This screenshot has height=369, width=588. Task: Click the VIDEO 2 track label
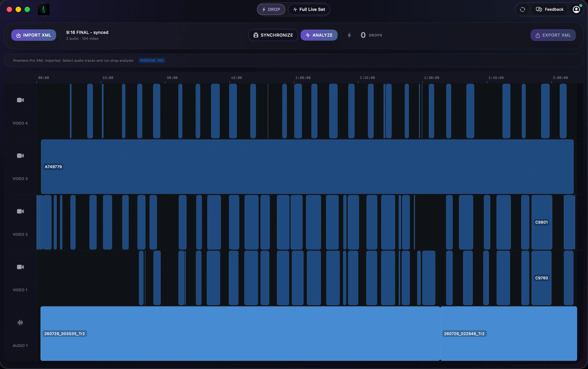pyautogui.click(x=20, y=235)
